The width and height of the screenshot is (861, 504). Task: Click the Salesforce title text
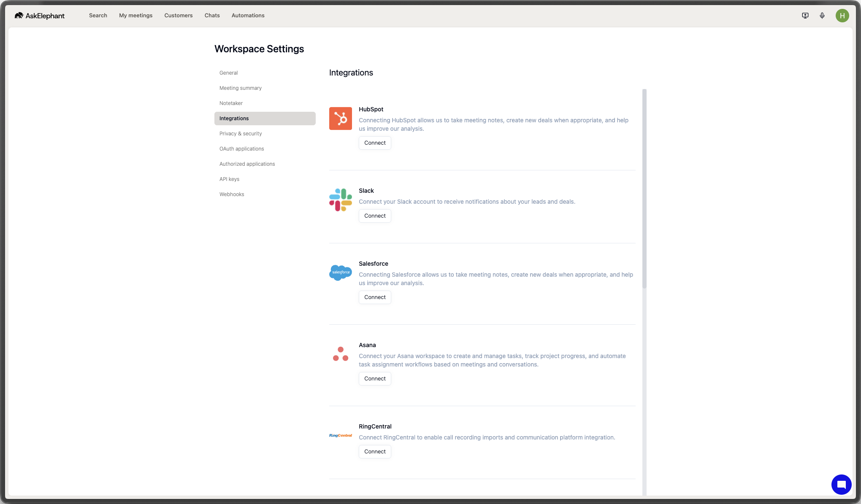tap(374, 264)
